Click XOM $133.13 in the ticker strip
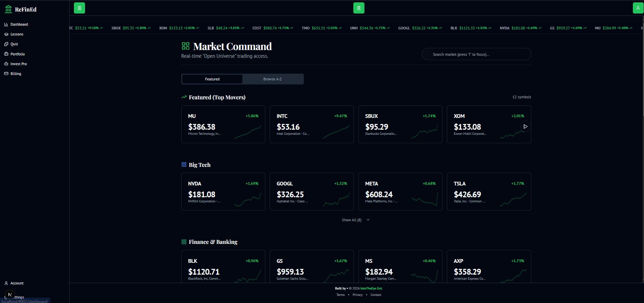This screenshot has width=644, height=303. (179, 28)
